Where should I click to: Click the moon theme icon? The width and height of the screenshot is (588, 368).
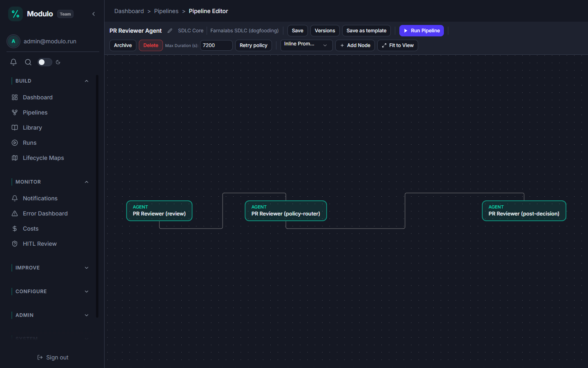(x=58, y=62)
